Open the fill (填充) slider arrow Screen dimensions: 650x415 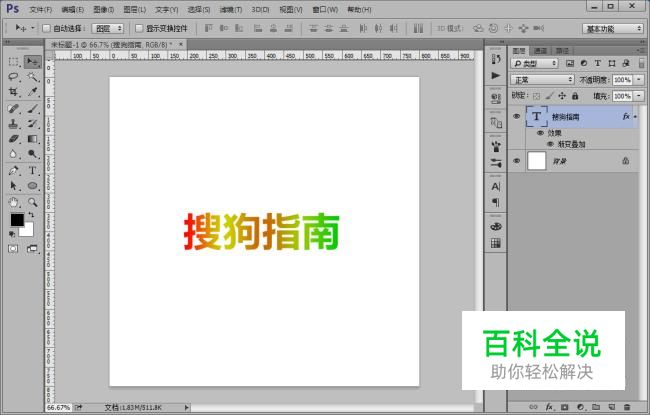tap(639, 96)
